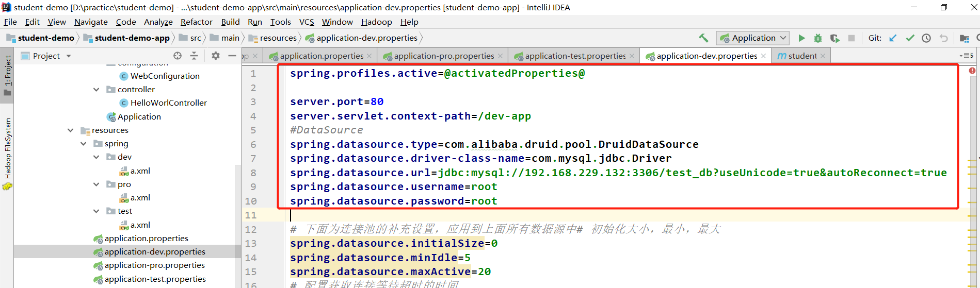Switch to application-pro.properties tab
The height and width of the screenshot is (288, 980).
[443, 56]
